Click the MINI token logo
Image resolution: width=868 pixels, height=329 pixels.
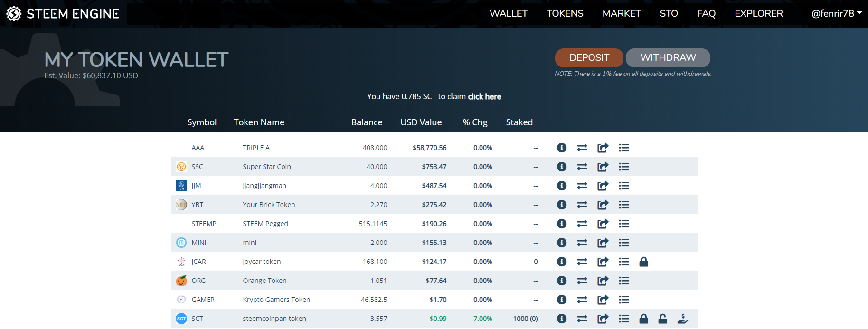[x=181, y=243]
